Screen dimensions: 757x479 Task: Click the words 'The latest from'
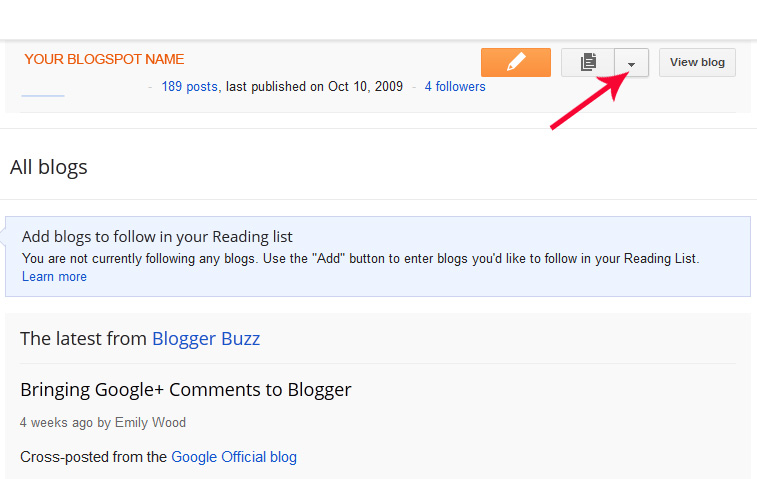coord(84,338)
